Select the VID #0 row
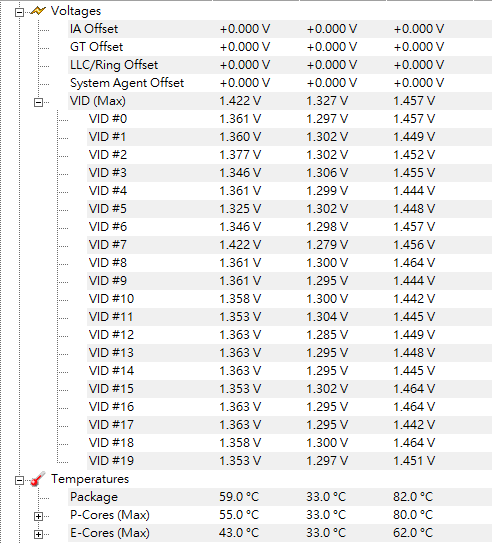492x543 pixels. 289,119
